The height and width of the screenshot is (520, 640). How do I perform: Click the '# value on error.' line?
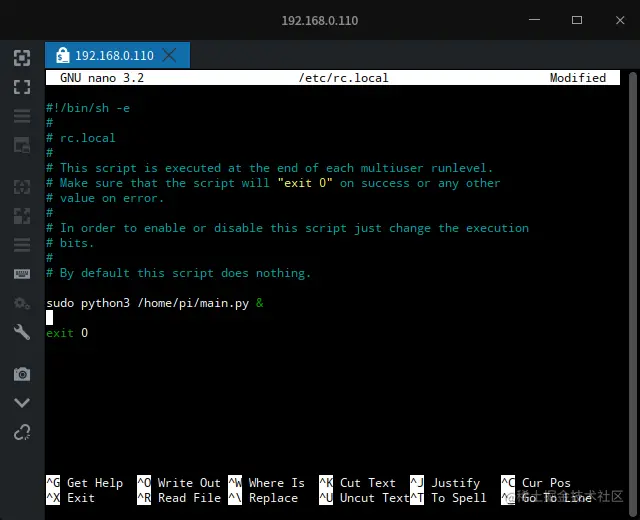(x=105, y=198)
